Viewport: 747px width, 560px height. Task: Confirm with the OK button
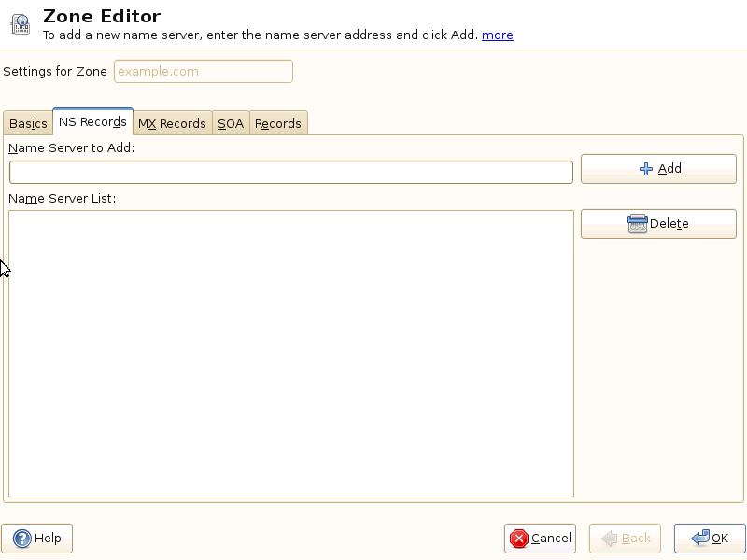pyautogui.click(x=710, y=539)
